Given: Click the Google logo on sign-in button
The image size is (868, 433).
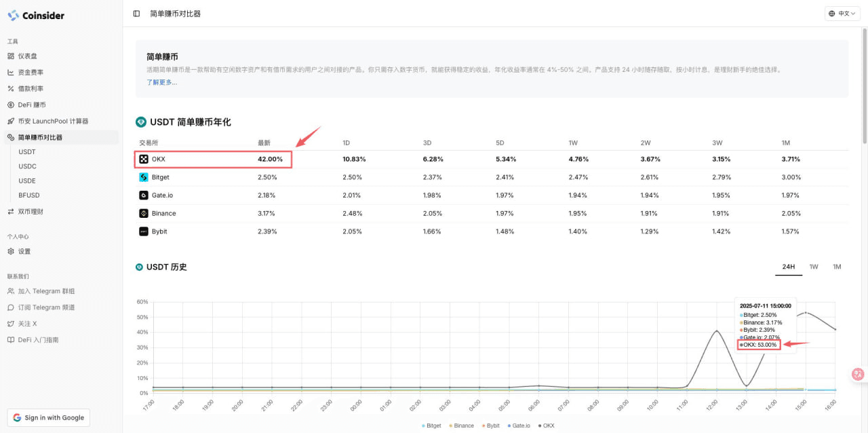Looking at the screenshot, I should tap(17, 417).
